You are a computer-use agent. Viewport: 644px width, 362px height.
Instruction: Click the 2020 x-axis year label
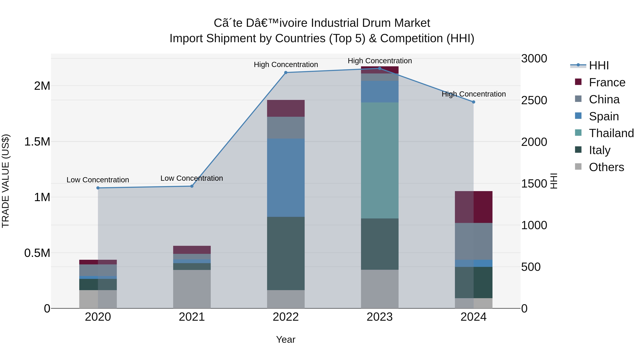point(98,317)
